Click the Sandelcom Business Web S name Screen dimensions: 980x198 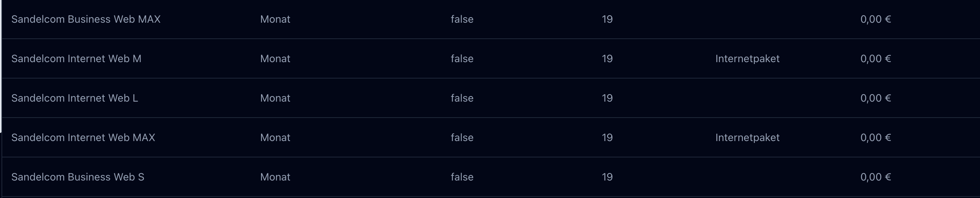[78, 177]
